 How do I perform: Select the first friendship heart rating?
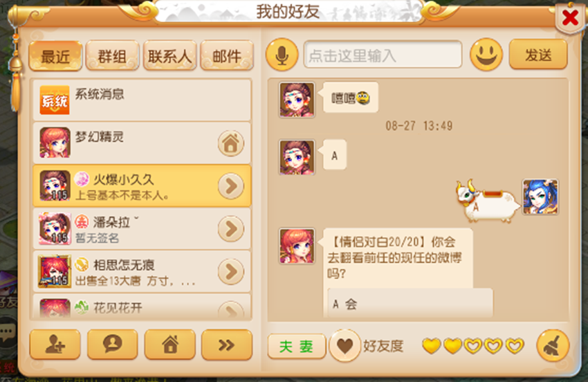click(x=431, y=345)
